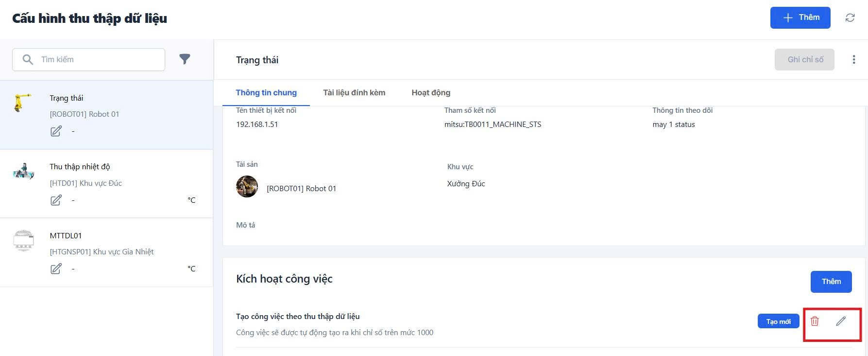The width and height of the screenshot is (868, 356).
Task: Delete the job trigger with trash icon
Action: pyautogui.click(x=815, y=321)
